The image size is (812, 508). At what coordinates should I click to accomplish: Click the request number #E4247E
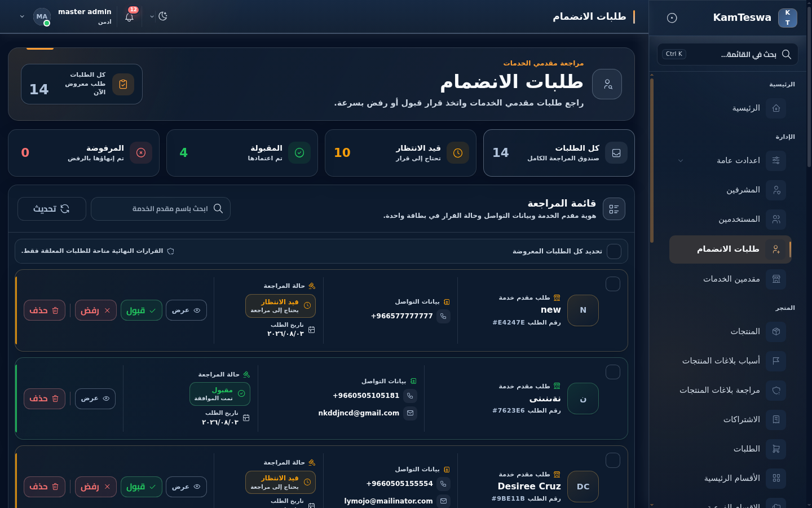click(509, 323)
